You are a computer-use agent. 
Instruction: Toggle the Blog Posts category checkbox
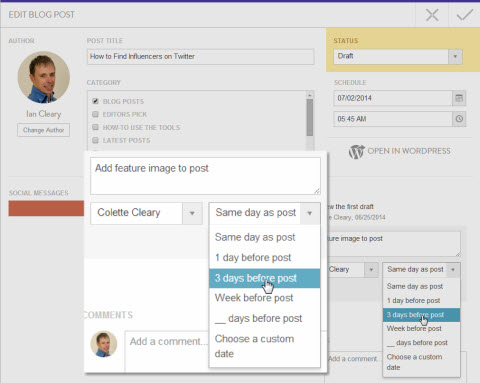point(95,101)
